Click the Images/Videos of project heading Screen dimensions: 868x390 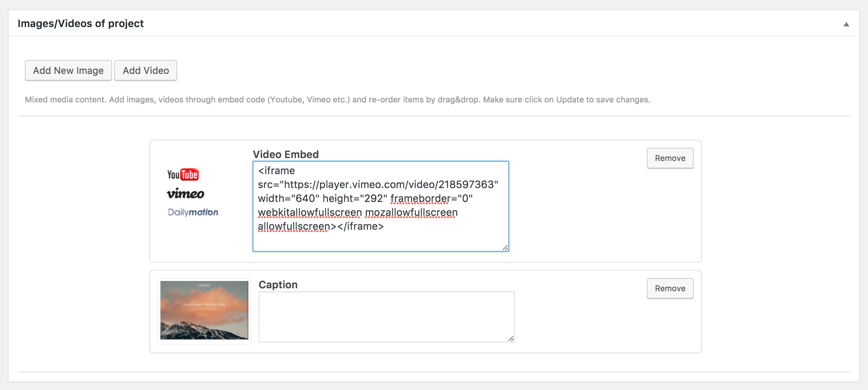[81, 23]
